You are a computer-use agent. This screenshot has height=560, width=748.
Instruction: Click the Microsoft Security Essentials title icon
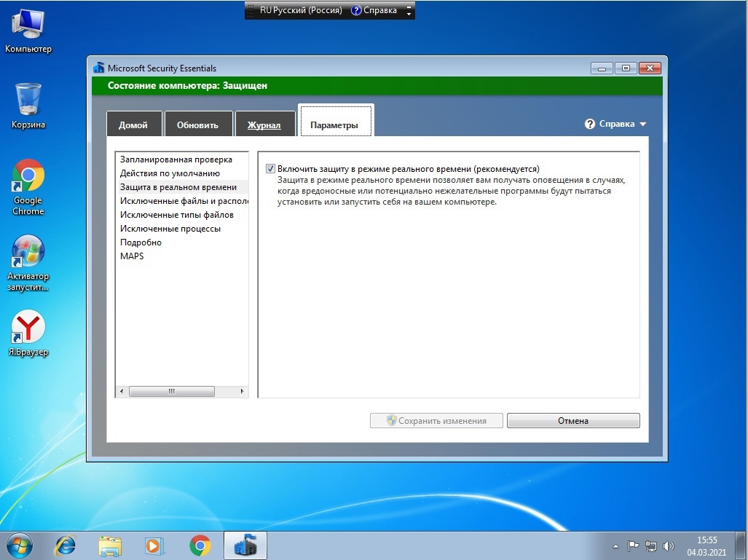[x=99, y=68]
